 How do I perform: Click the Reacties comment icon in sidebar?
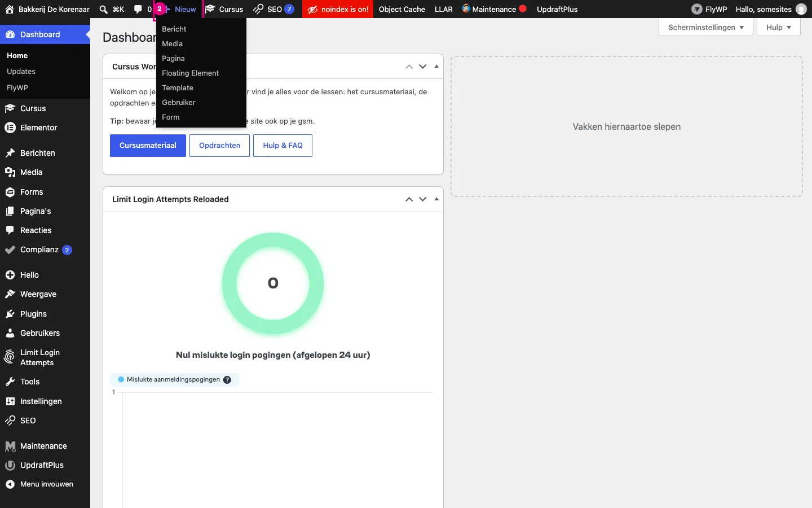click(10, 230)
